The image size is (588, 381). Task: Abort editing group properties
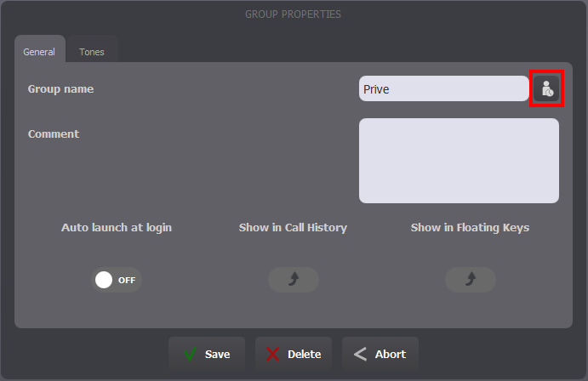pos(380,354)
